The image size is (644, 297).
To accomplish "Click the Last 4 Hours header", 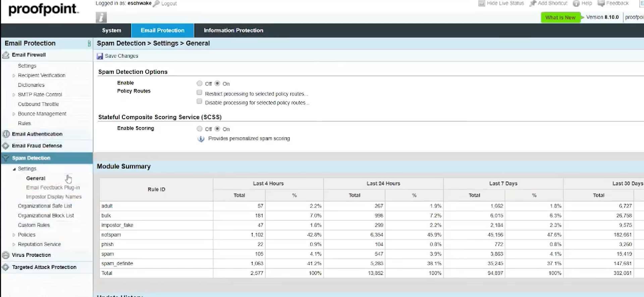I will tap(268, 184).
